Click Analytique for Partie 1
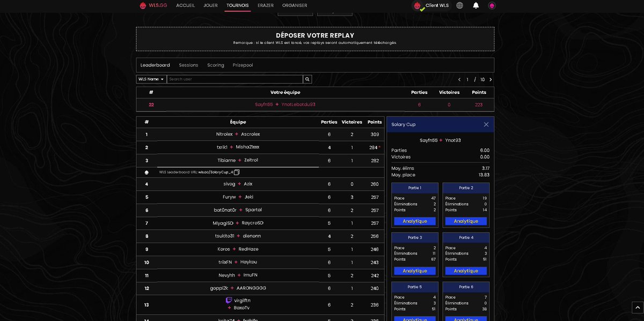The image size is (644, 321). [x=415, y=221]
